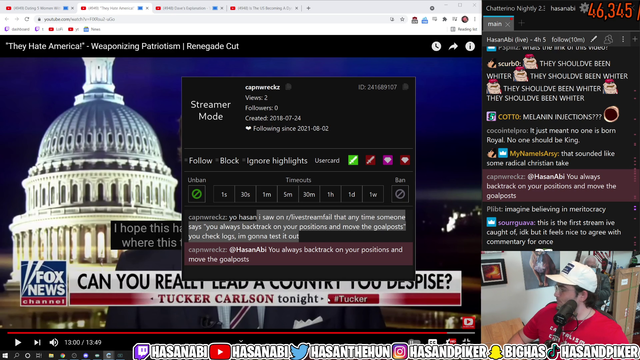Open the Reading list

(464, 29)
